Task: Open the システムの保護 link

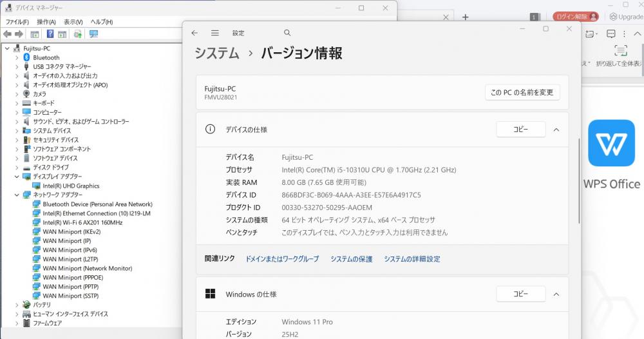Action: point(352,259)
